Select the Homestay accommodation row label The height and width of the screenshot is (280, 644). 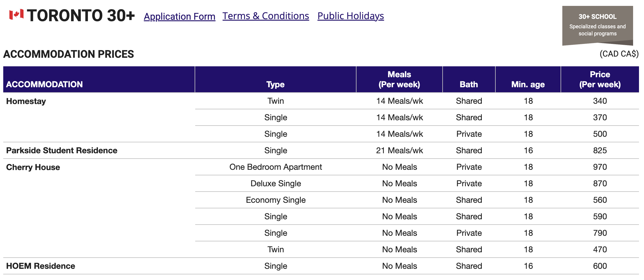coord(26,101)
